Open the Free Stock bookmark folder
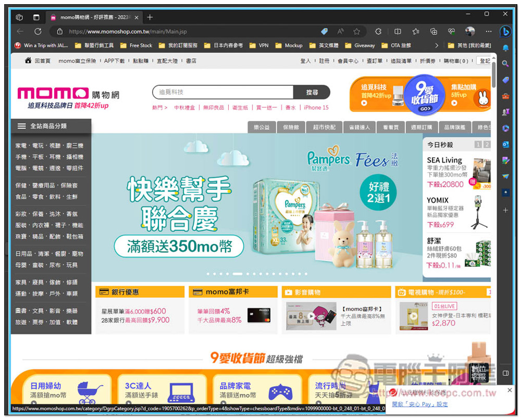 136,45
